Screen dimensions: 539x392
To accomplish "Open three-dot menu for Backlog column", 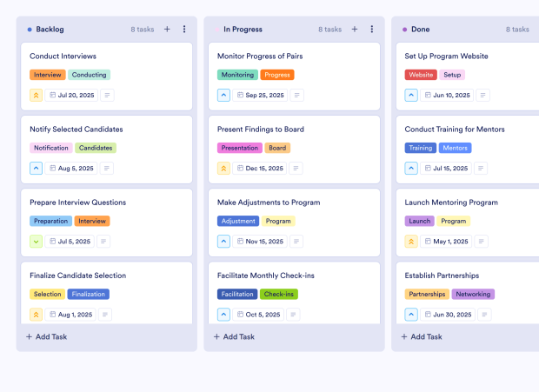I will click(184, 30).
